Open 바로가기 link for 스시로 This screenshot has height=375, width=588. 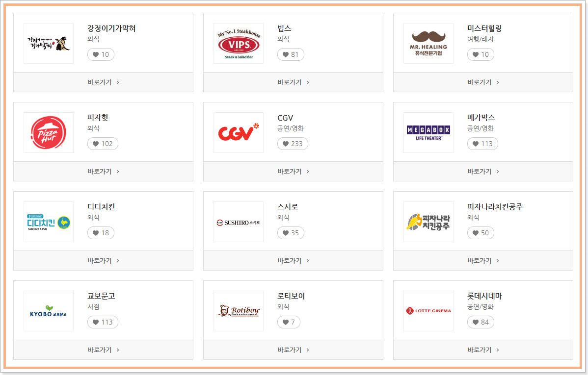click(293, 260)
